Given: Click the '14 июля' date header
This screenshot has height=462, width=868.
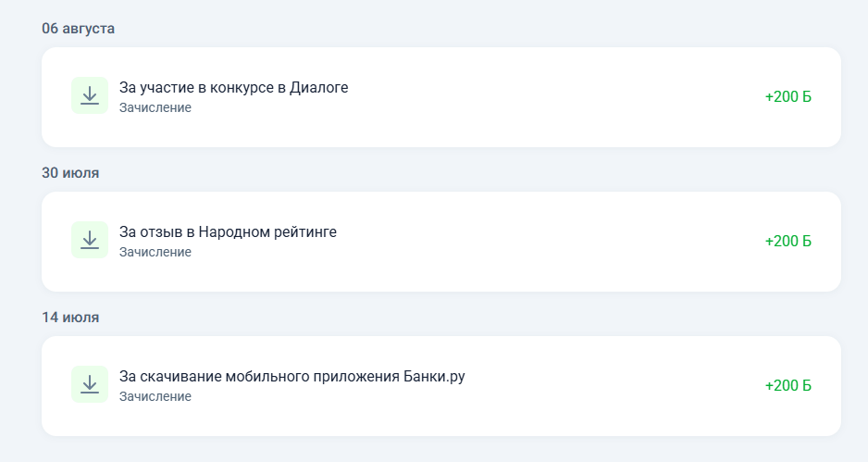Looking at the screenshot, I should (70, 318).
